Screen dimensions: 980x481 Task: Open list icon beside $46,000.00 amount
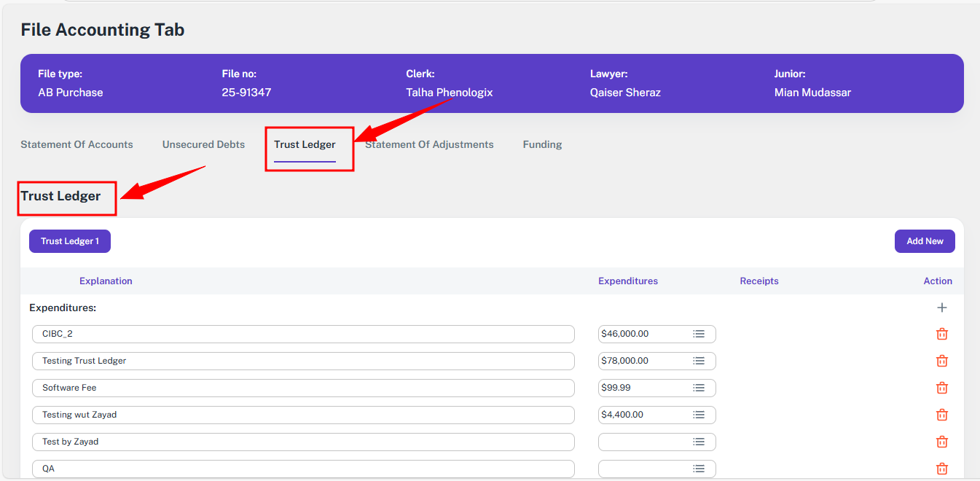(x=698, y=334)
